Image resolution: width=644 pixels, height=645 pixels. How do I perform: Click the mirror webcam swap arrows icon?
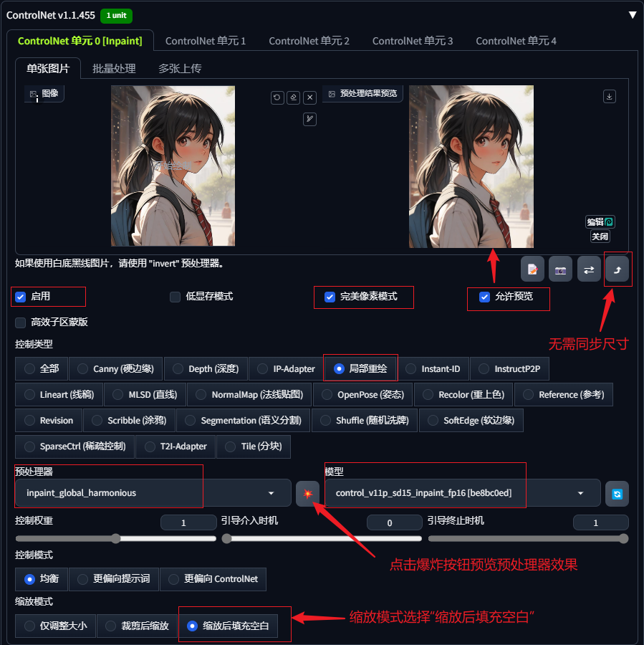pos(589,269)
